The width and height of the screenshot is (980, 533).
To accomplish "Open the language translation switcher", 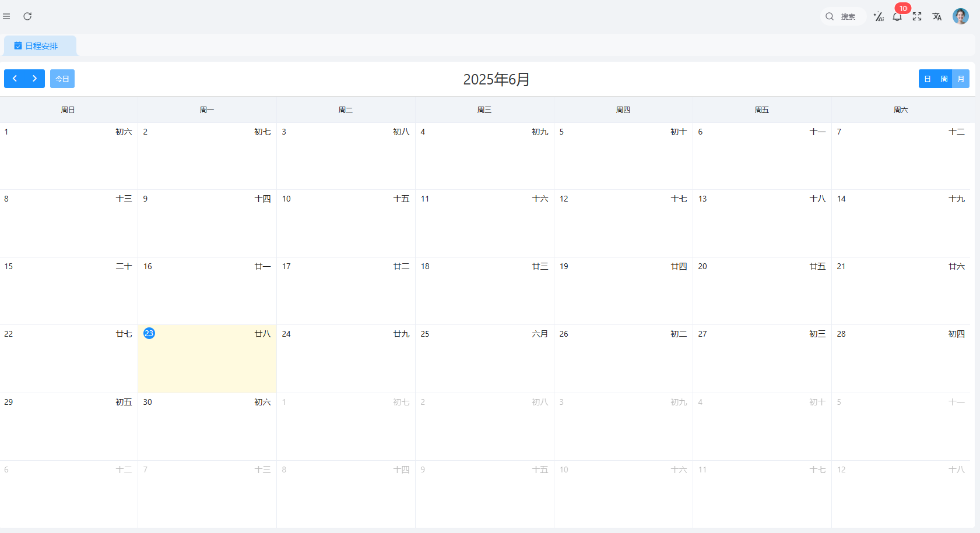I will tap(937, 16).
